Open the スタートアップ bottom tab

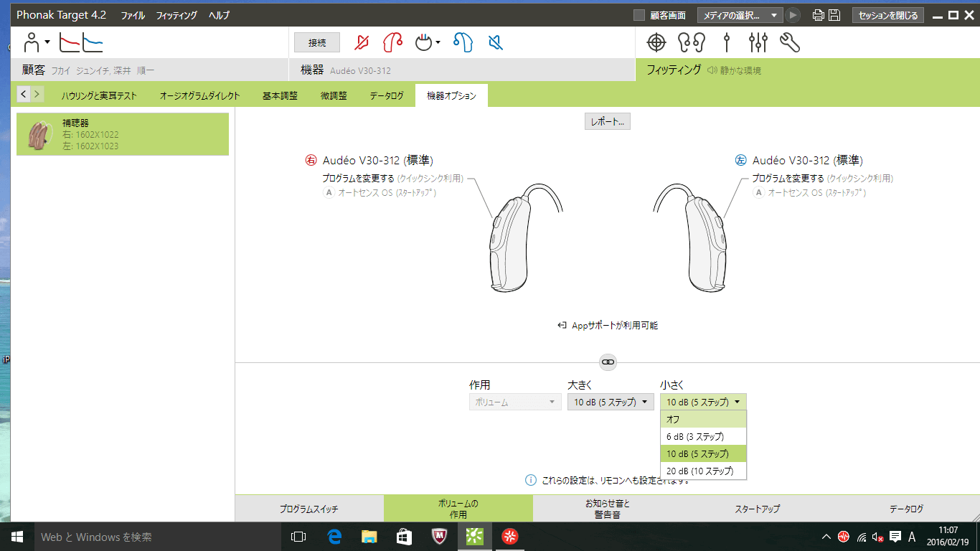[757, 509]
